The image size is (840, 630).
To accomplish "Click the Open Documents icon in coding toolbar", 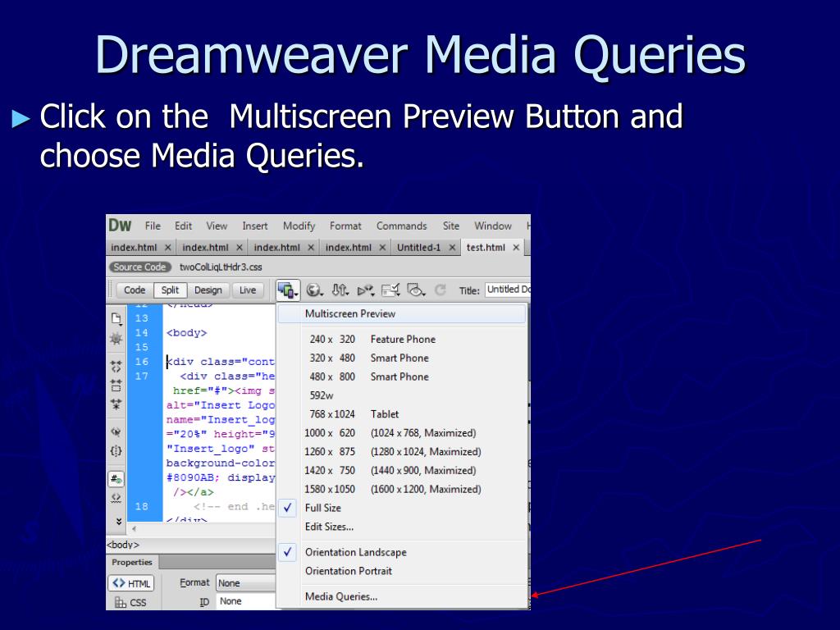I will 116,319.
